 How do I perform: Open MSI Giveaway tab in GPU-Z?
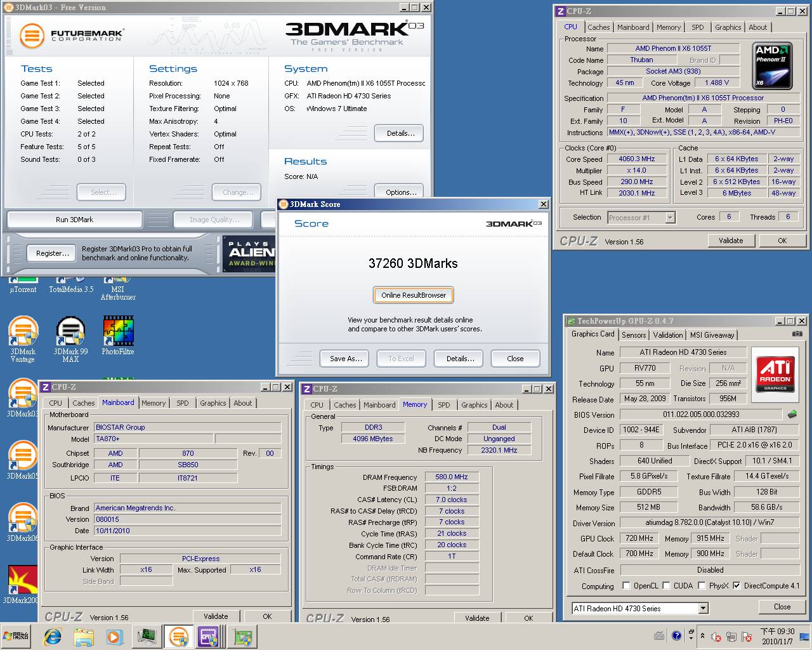point(712,335)
